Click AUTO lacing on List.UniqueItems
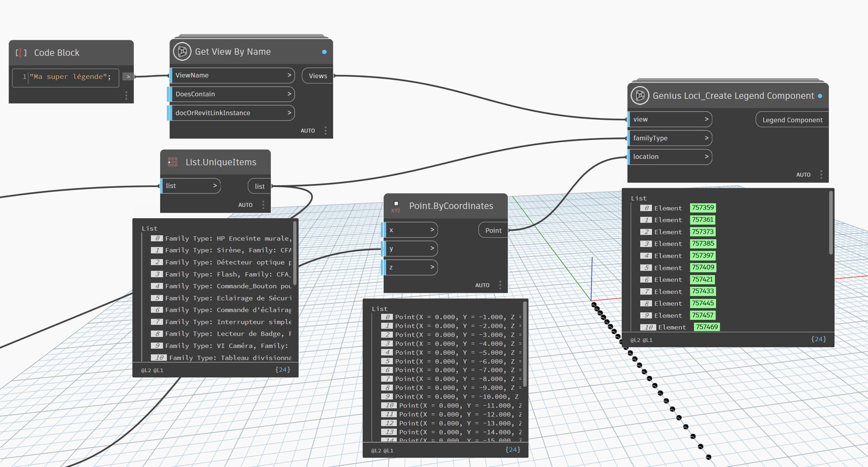The width and height of the screenshot is (868, 467). click(x=245, y=205)
